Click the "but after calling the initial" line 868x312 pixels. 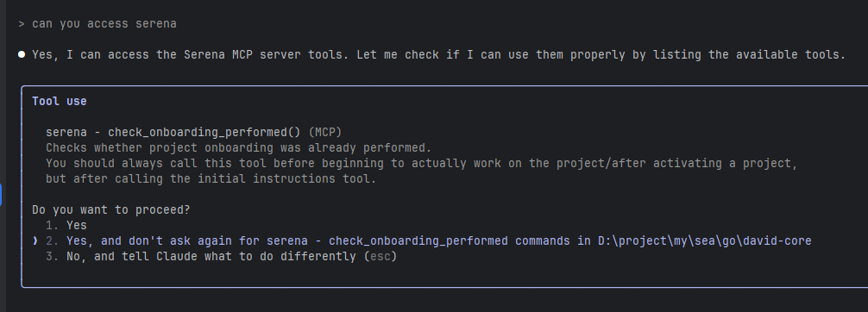coord(211,178)
